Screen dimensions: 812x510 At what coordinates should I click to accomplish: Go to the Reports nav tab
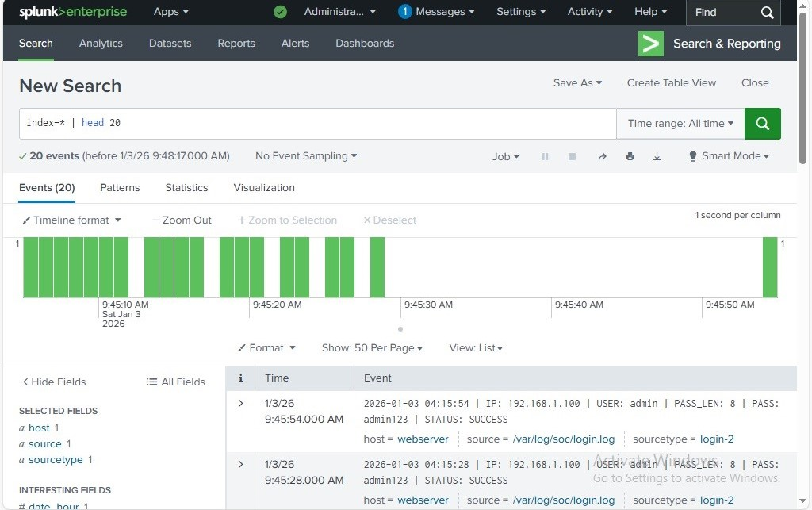click(236, 44)
